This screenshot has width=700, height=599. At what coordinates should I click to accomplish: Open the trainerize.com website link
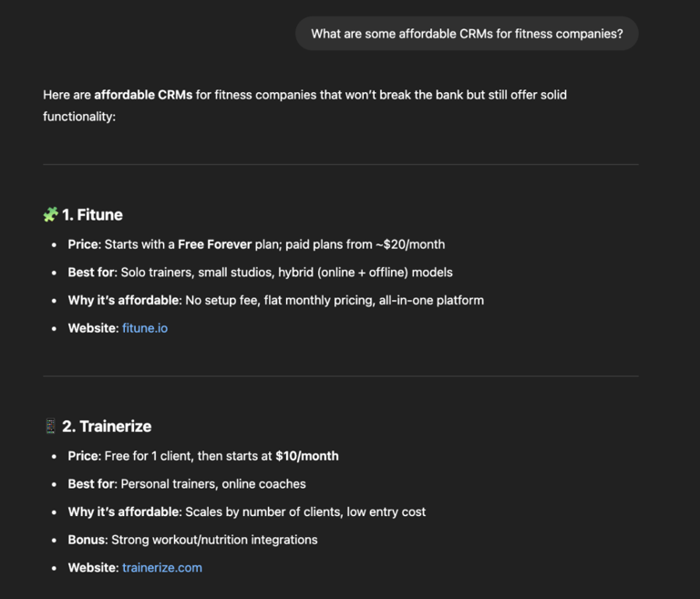tap(162, 568)
